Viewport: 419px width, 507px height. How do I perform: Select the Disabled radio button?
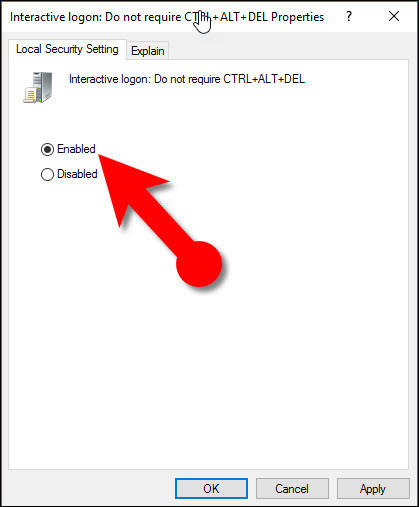point(47,174)
